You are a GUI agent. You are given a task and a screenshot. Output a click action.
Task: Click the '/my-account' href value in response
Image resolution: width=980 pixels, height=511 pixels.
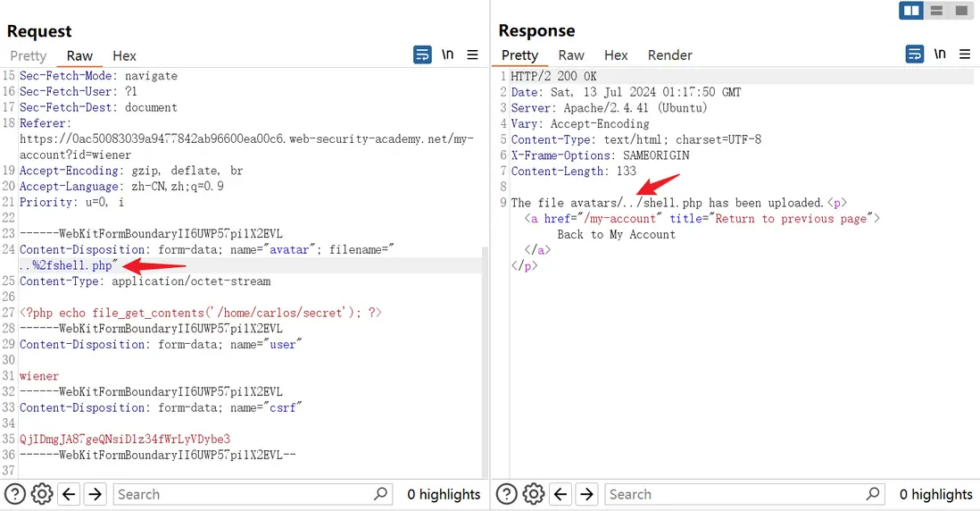tap(620, 218)
